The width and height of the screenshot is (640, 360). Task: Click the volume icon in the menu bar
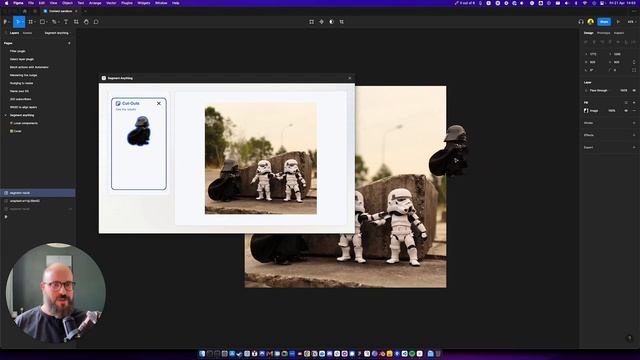(x=567, y=3)
